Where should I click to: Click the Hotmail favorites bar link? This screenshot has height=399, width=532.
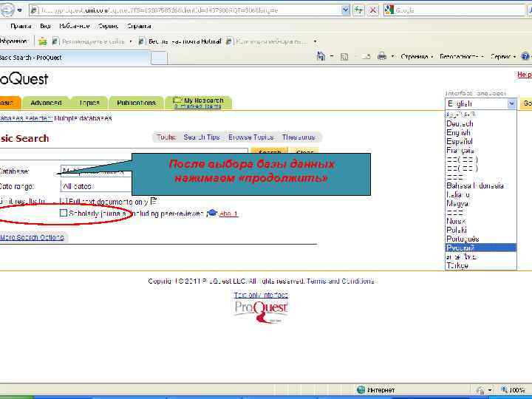pos(180,41)
